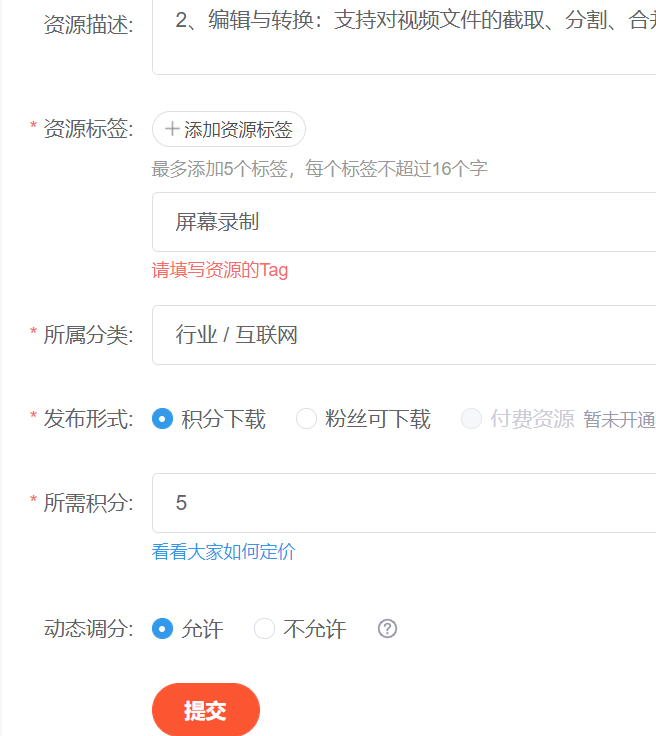Click the help question mark icon beside 不允许
Screen dimensions: 656x736
(x=387, y=629)
